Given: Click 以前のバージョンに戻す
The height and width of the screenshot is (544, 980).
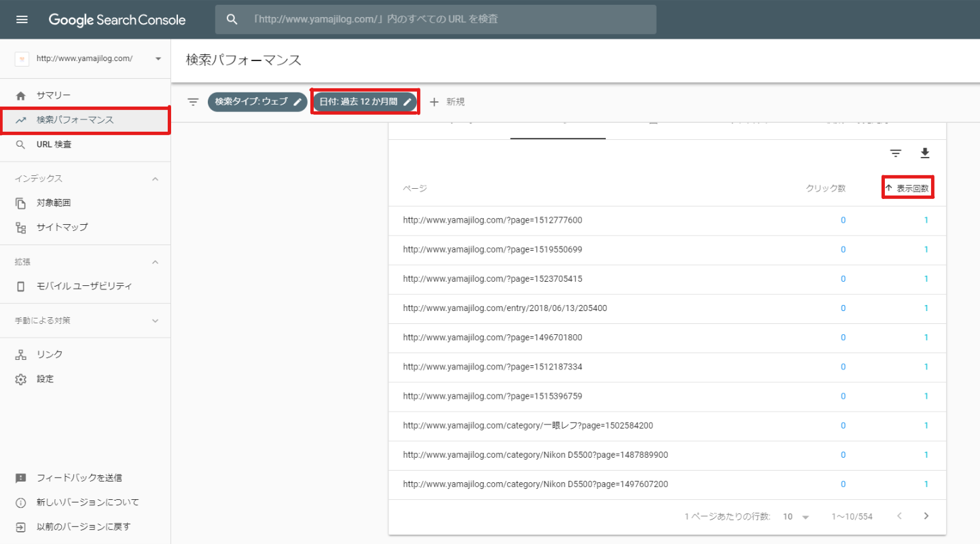Looking at the screenshot, I should (84, 526).
